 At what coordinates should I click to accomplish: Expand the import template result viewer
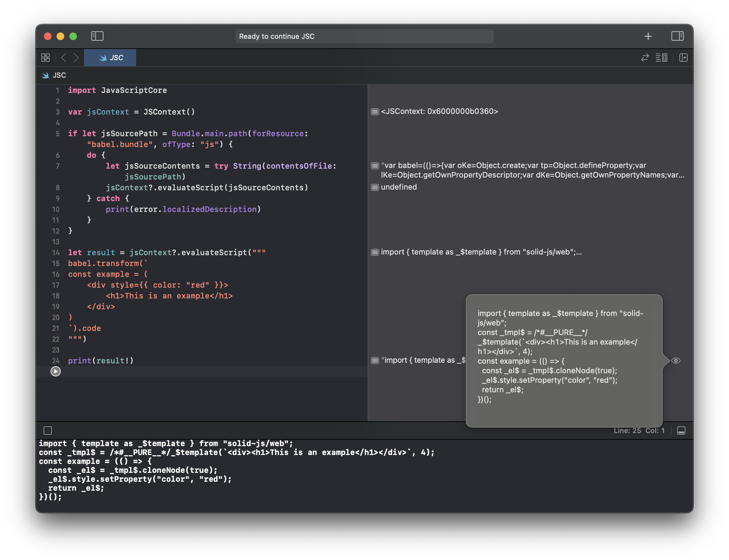coord(375,252)
